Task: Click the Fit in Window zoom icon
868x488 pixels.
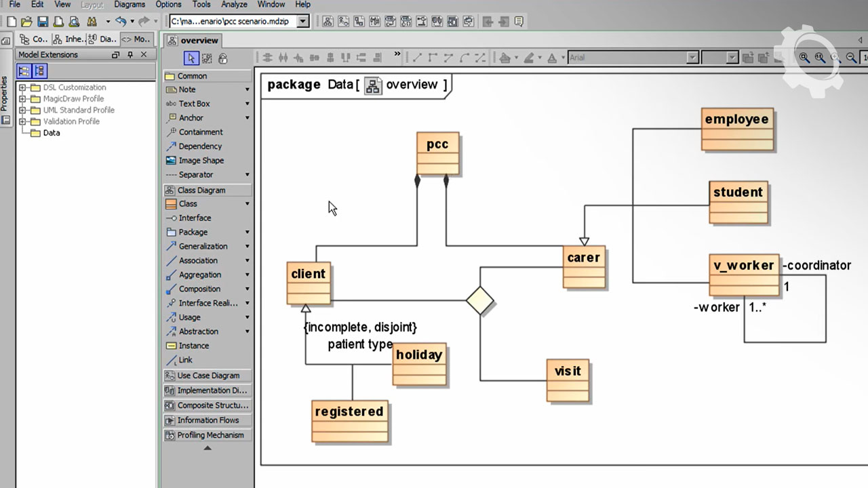Action: pos(804,58)
